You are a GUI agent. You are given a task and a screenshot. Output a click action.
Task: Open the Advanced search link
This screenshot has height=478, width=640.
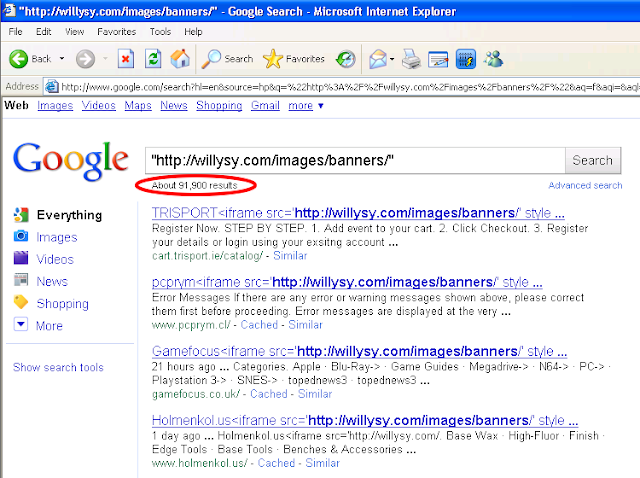pyautogui.click(x=585, y=185)
